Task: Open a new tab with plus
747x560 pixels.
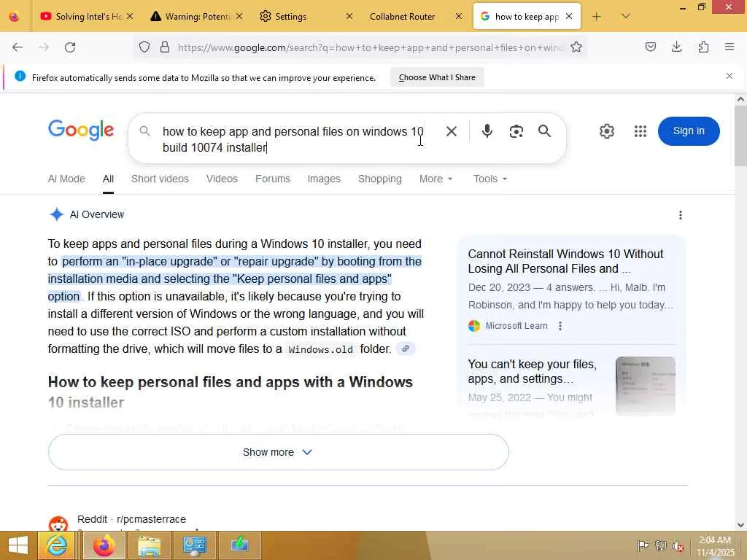Action: coord(597,17)
